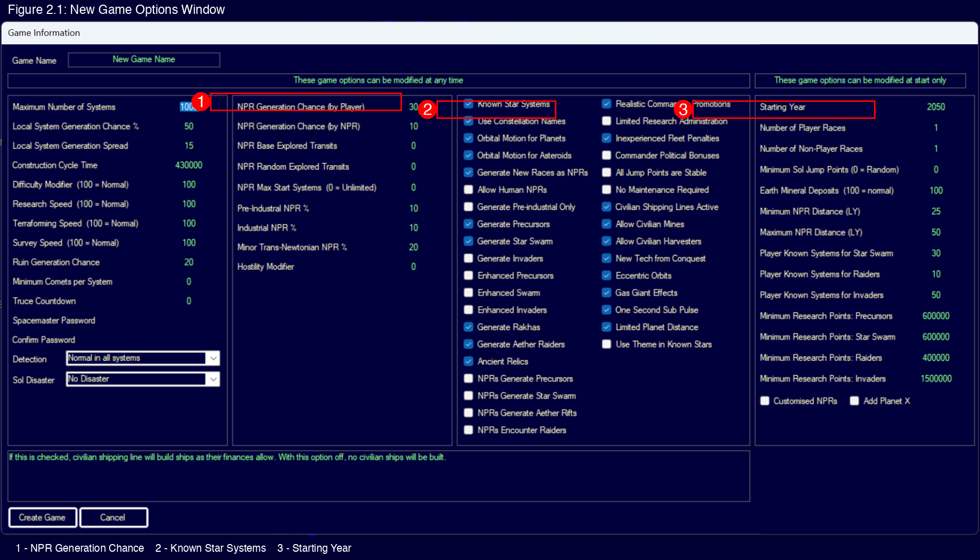The width and height of the screenshot is (980, 560).
Task: Enable the Allow Human NPRs option
Action: [x=468, y=189]
